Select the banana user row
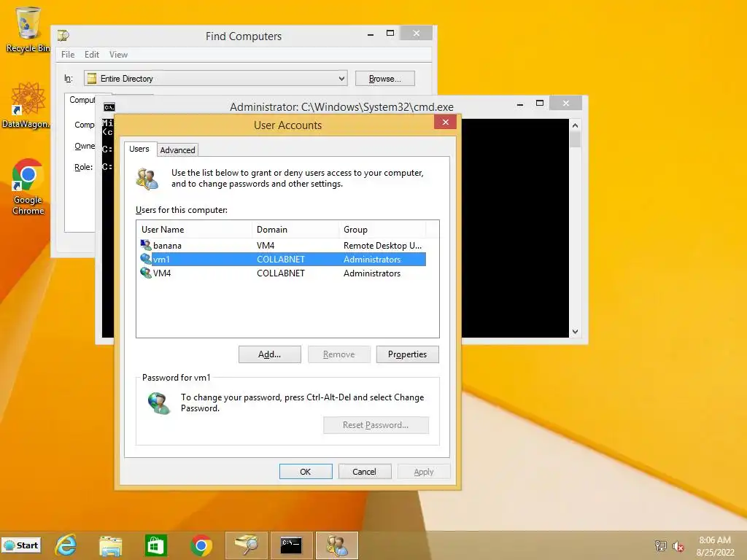The width and height of the screenshot is (747, 560). tap(281, 245)
